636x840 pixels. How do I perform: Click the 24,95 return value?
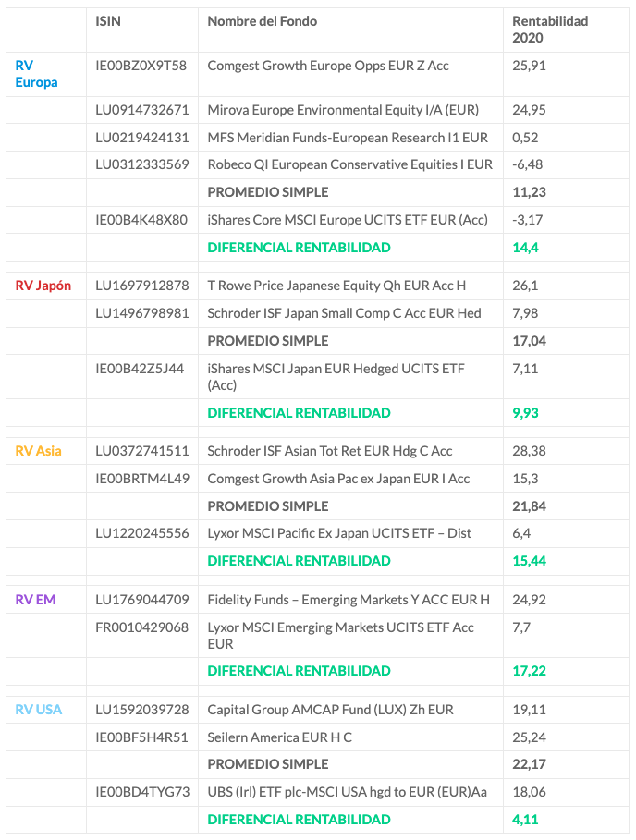tap(529, 110)
